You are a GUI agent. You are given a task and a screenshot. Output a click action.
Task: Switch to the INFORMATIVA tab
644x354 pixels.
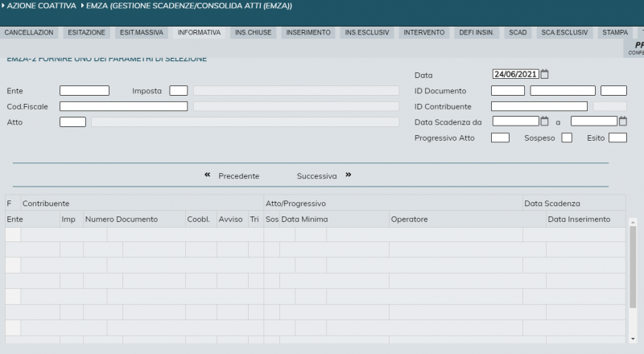point(199,33)
